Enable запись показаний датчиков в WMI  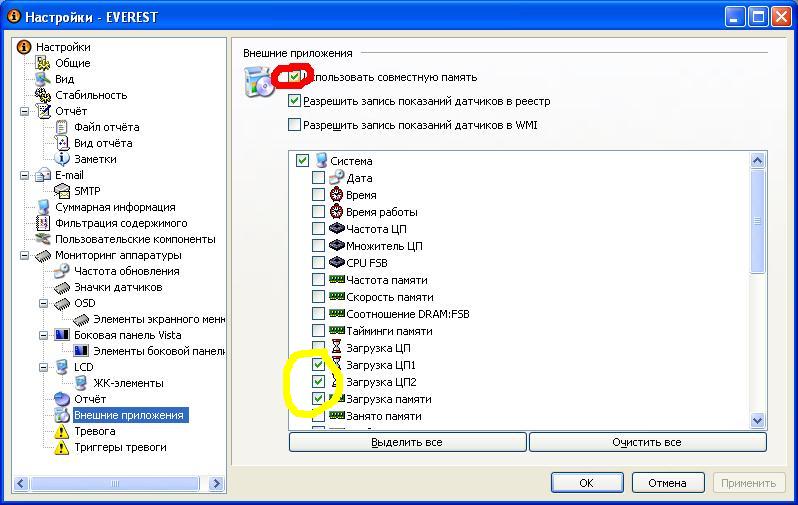click(294, 125)
